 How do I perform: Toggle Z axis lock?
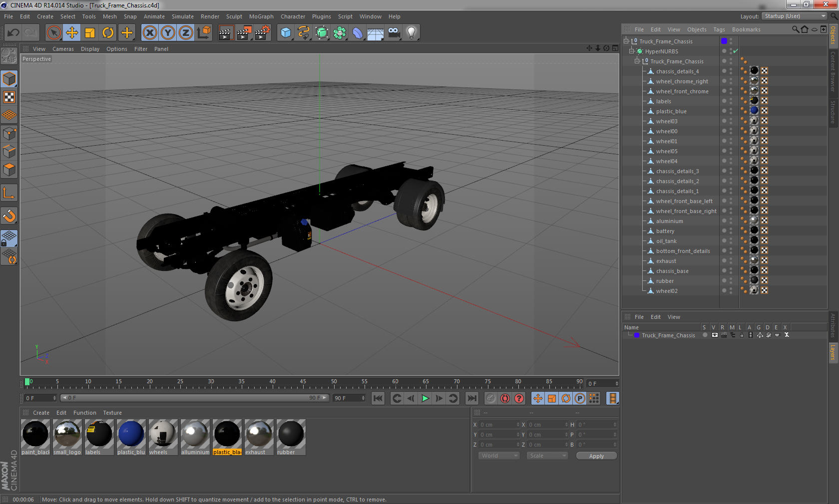(x=186, y=33)
